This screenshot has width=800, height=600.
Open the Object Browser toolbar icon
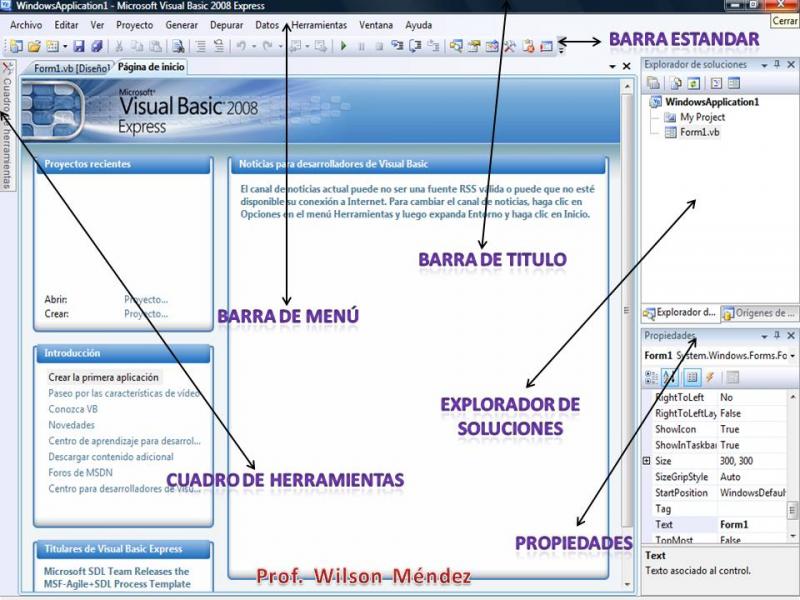tap(492, 46)
